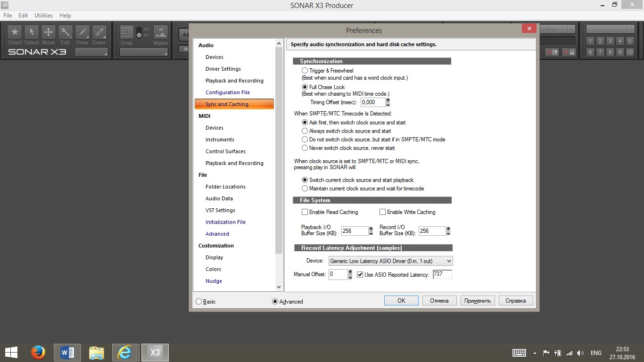
Task: Click the Configuration File link
Action: tap(228, 92)
